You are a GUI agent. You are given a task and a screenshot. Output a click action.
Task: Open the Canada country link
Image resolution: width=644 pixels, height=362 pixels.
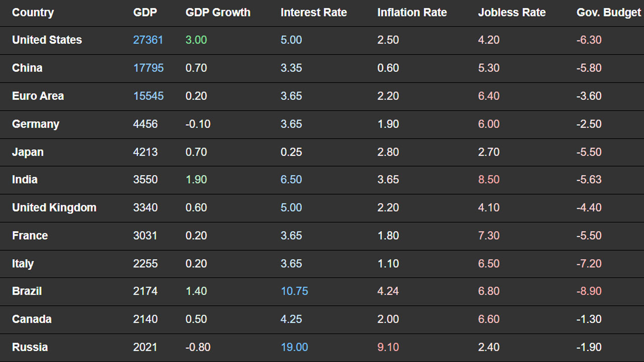coord(32,319)
